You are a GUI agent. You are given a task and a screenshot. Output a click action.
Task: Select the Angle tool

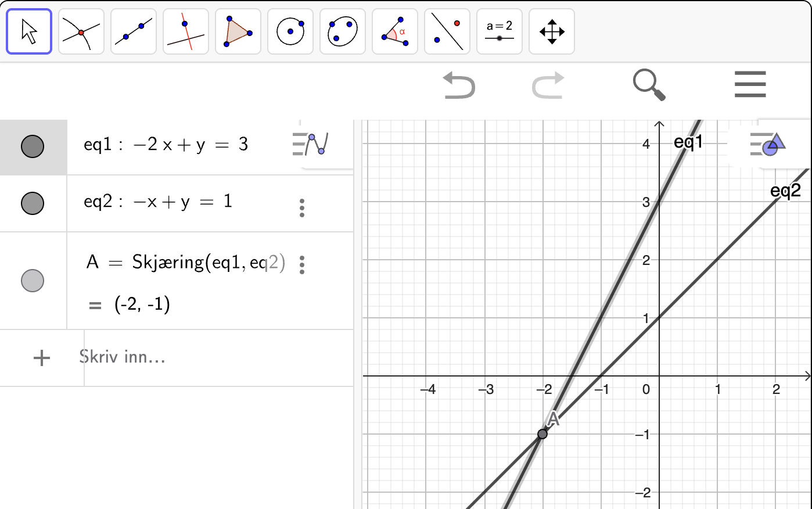click(x=395, y=31)
